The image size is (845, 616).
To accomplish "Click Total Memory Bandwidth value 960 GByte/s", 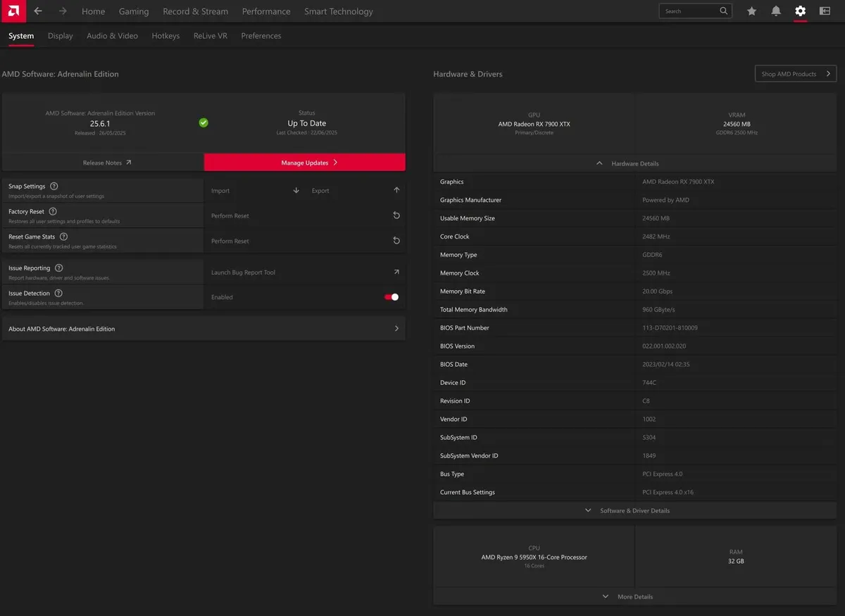I will coord(658,310).
